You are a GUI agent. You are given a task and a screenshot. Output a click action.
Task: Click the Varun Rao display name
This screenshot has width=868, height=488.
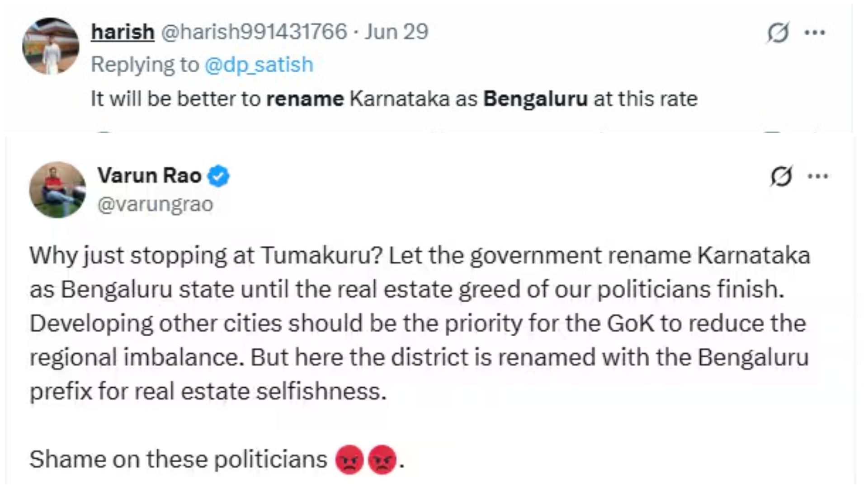(x=150, y=175)
